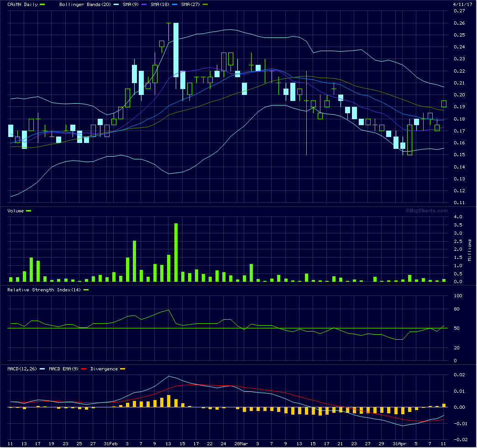
Task: Click the 31Feb date axis label
Action: (111, 443)
